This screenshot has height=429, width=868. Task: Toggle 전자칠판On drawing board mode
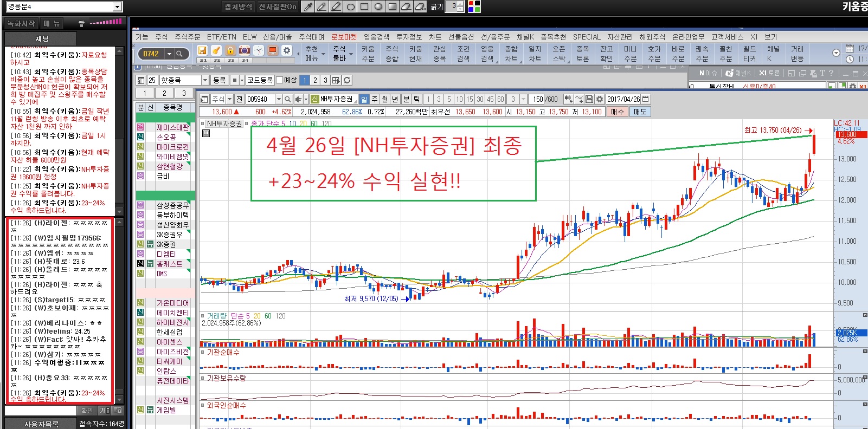point(277,6)
